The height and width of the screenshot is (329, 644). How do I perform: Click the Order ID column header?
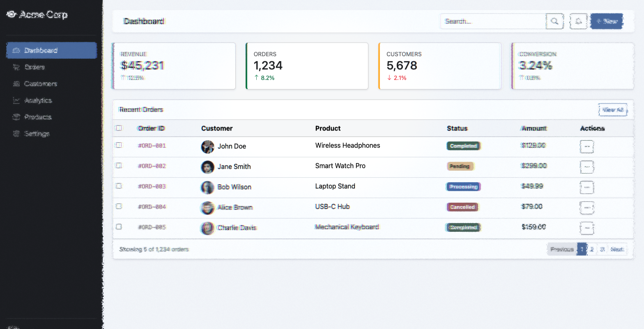[x=151, y=128]
